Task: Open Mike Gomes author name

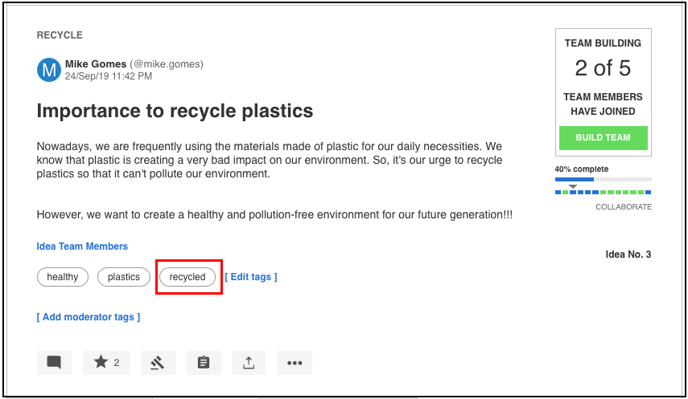Action: coord(96,64)
